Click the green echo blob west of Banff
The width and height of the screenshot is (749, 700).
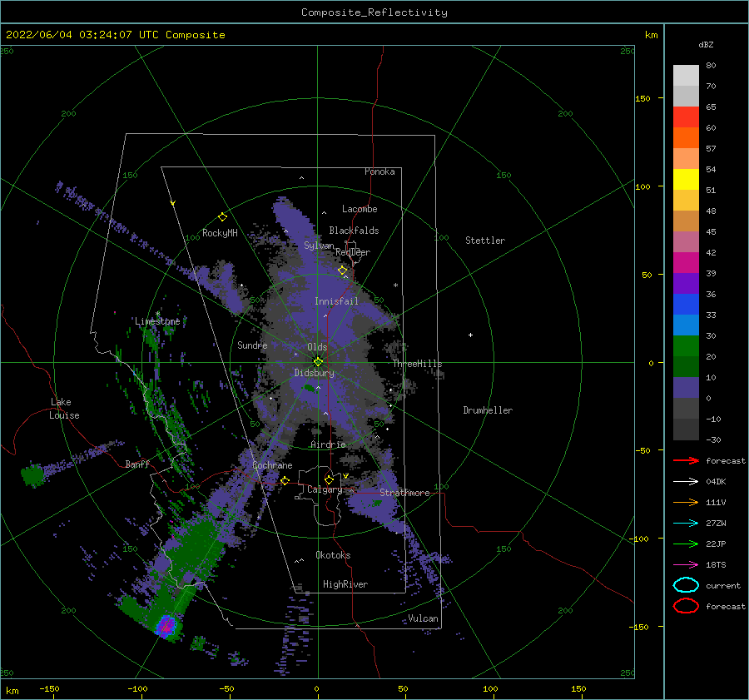(x=32, y=475)
